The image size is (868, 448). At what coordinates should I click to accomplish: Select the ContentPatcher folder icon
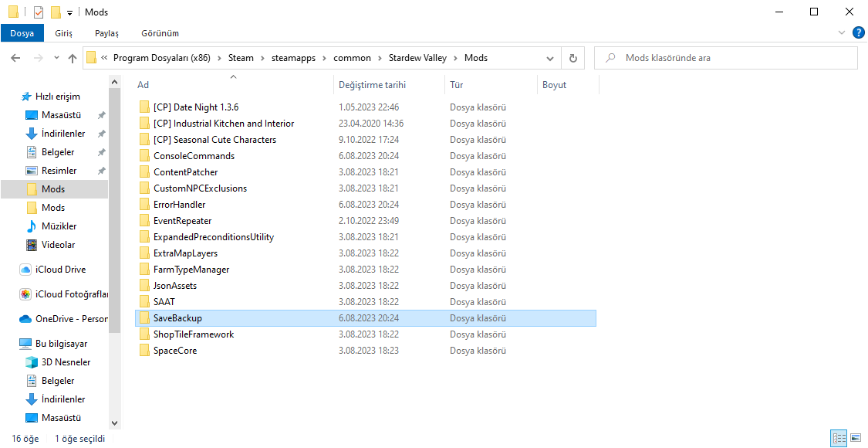coord(144,172)
